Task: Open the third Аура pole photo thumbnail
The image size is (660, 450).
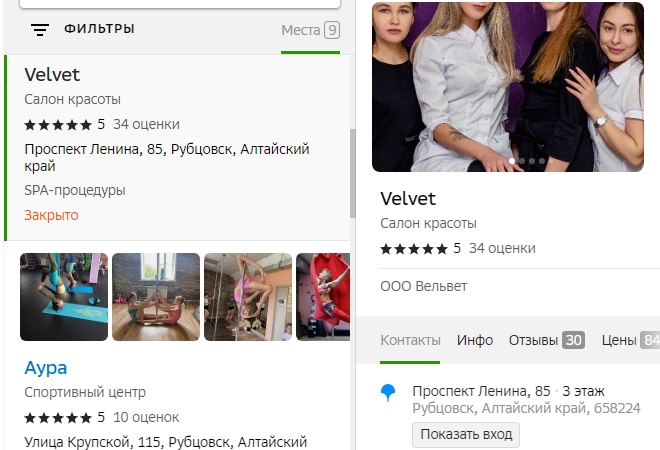Action: [248, 297]
